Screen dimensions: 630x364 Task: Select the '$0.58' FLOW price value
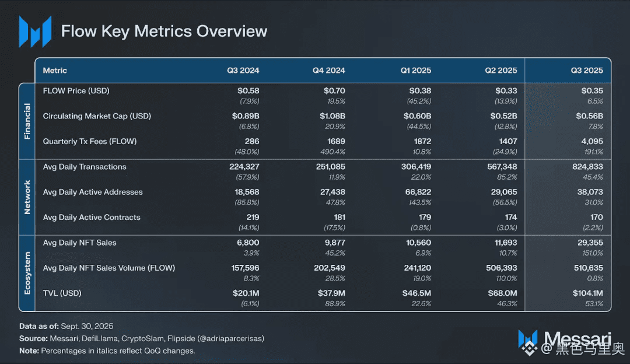[249, 91]
